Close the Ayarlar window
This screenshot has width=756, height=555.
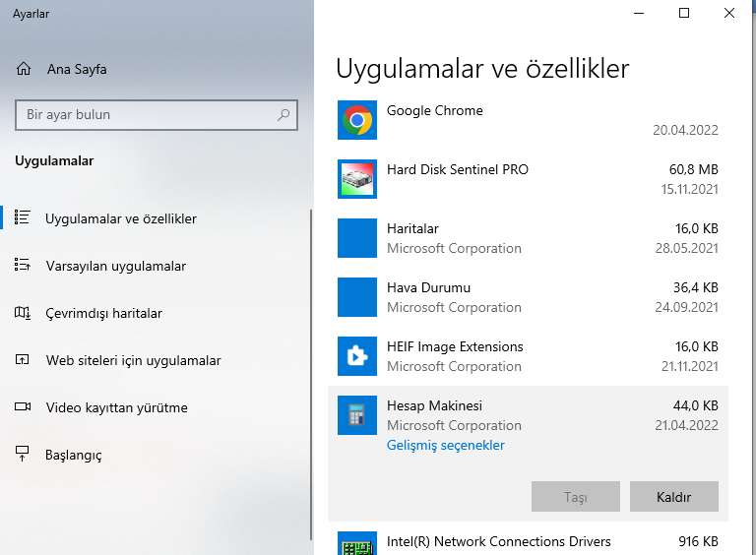coord(729,14)
